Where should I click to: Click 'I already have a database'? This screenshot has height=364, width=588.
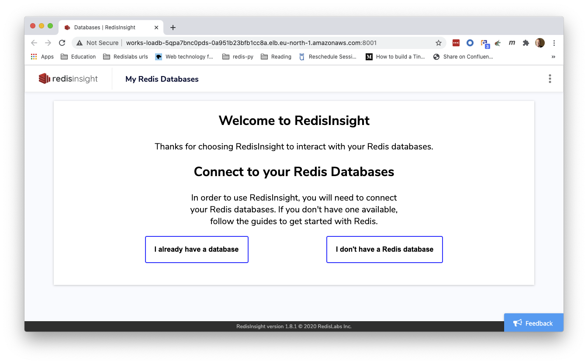point(197,250)
